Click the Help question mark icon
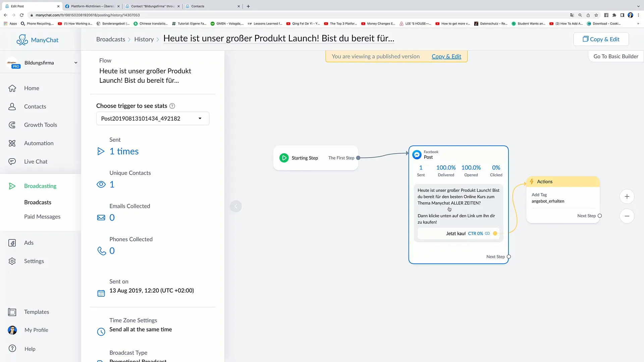Viewport: 644px width, 362px height. pos(12,349)
